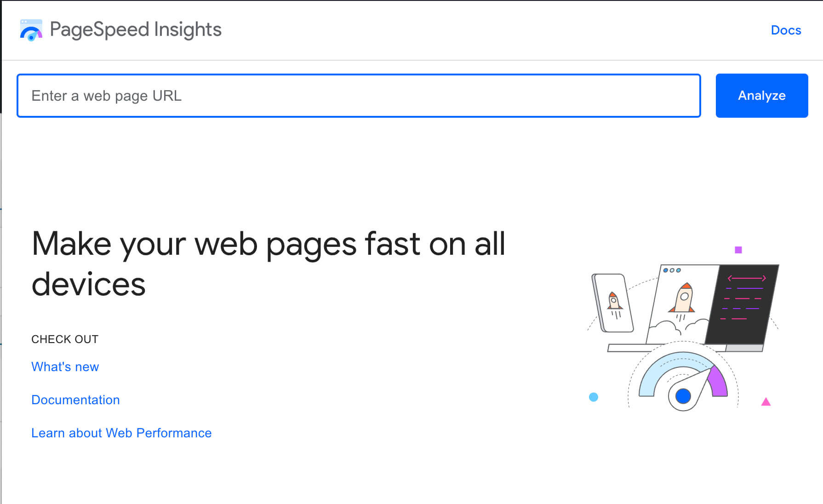The image size is (823, 504).
Task: Open the What's new link
Action: pos(65,367)
